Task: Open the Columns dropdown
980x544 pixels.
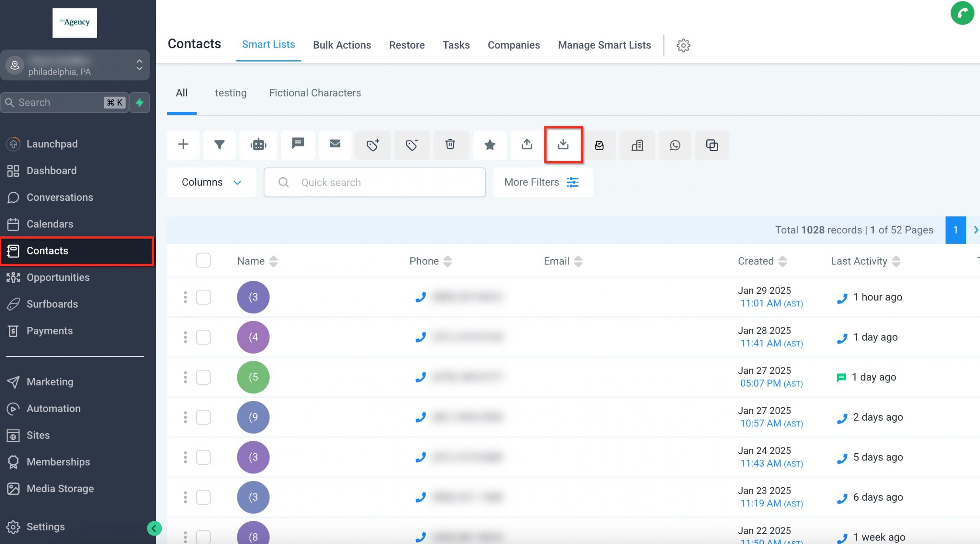Action: click(211, 182)
